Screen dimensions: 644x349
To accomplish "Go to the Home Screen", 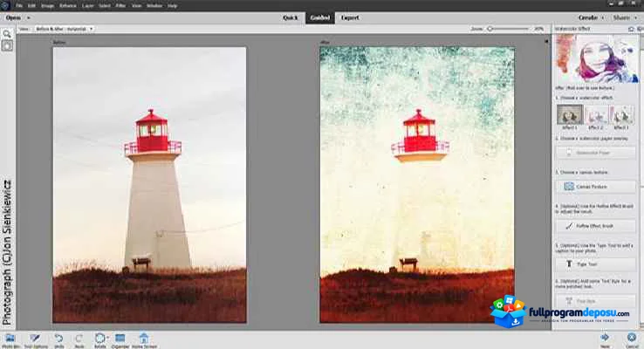I will tap(144, 340).
